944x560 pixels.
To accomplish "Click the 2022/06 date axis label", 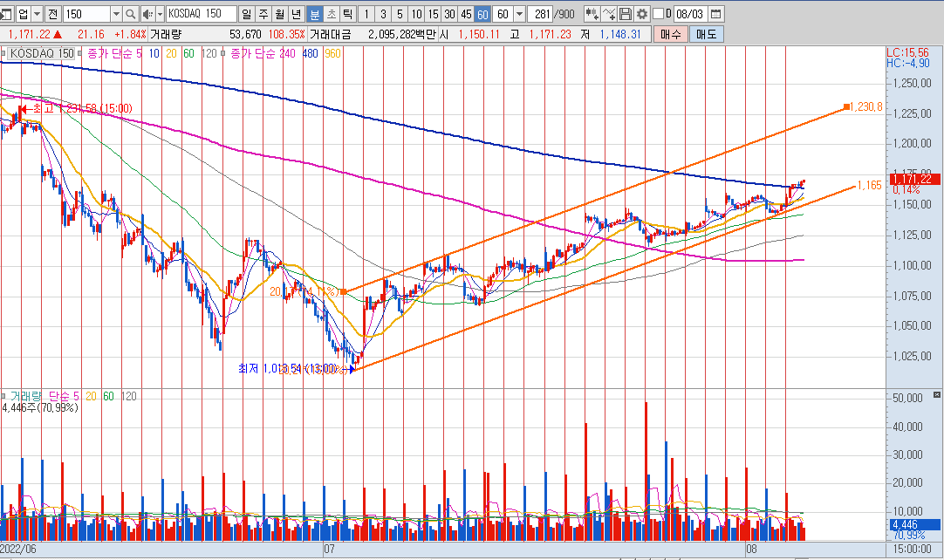I will pos(18,549).
